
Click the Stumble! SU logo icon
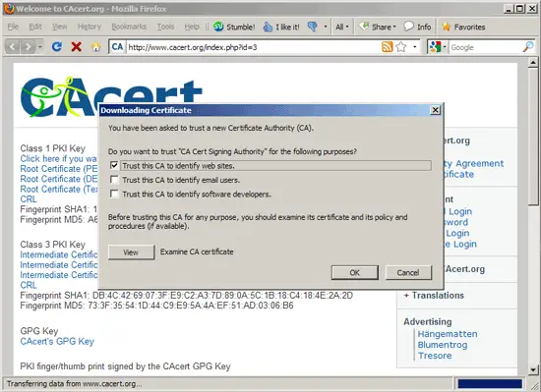pos(218,27)
